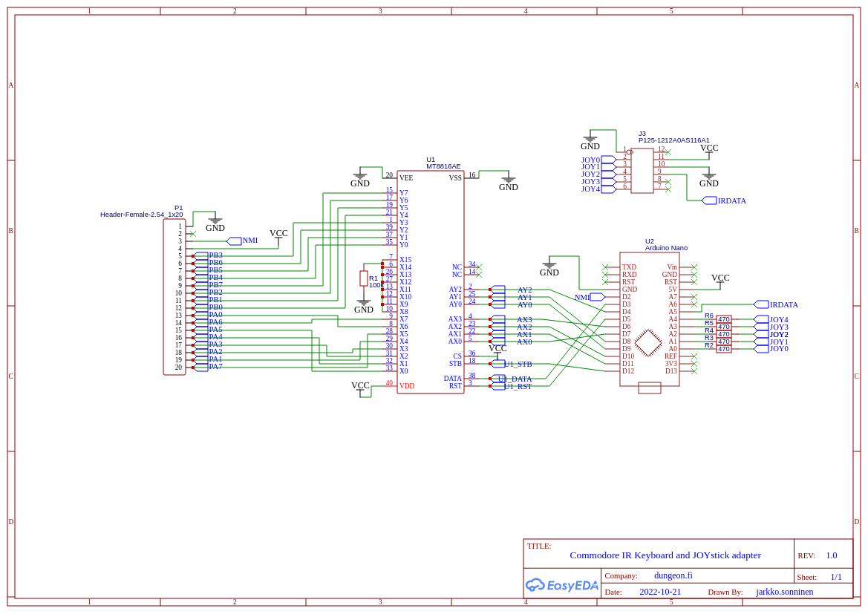
Task: Click the X15 pin name on U1
Action: 405,260
